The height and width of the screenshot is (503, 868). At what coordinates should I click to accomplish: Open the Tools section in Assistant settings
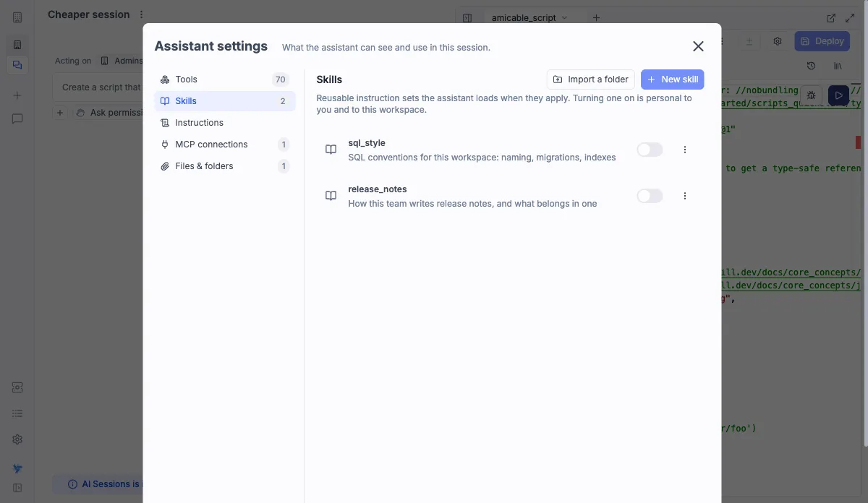(x=225, y=79)
